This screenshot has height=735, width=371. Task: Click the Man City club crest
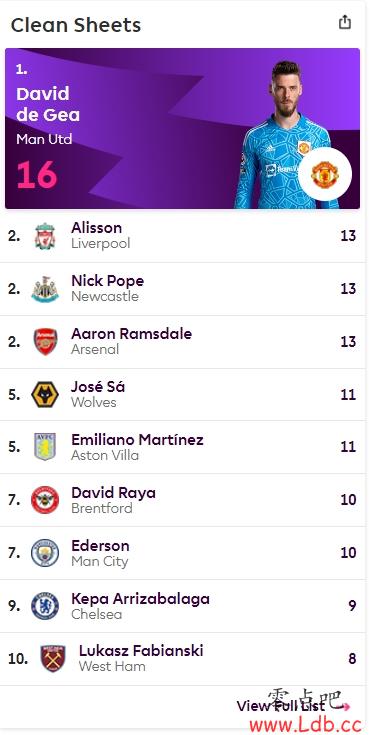click(x=45, y=553)
